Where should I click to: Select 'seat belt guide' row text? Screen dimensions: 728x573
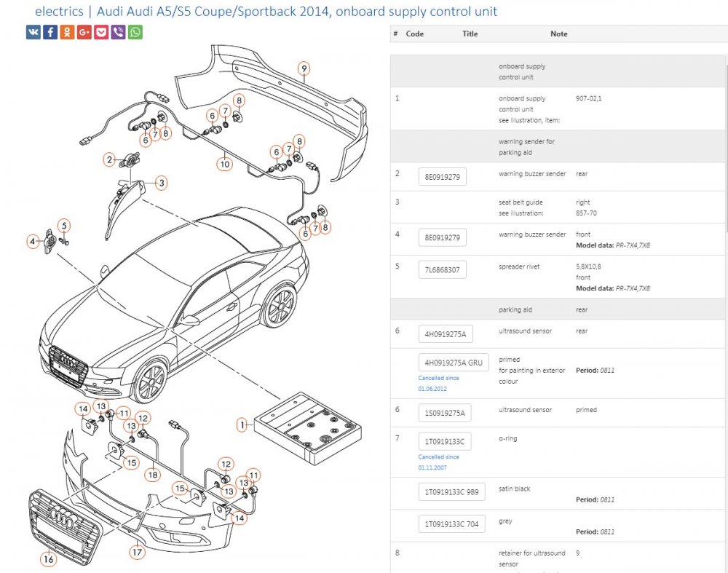[521, 202]
